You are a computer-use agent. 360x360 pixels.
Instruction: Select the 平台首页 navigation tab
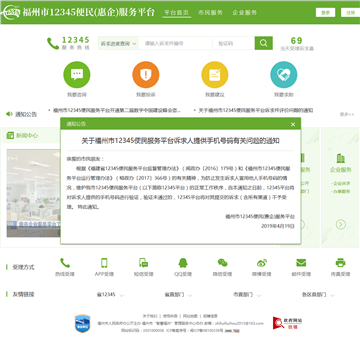click(x=177, y=13)
